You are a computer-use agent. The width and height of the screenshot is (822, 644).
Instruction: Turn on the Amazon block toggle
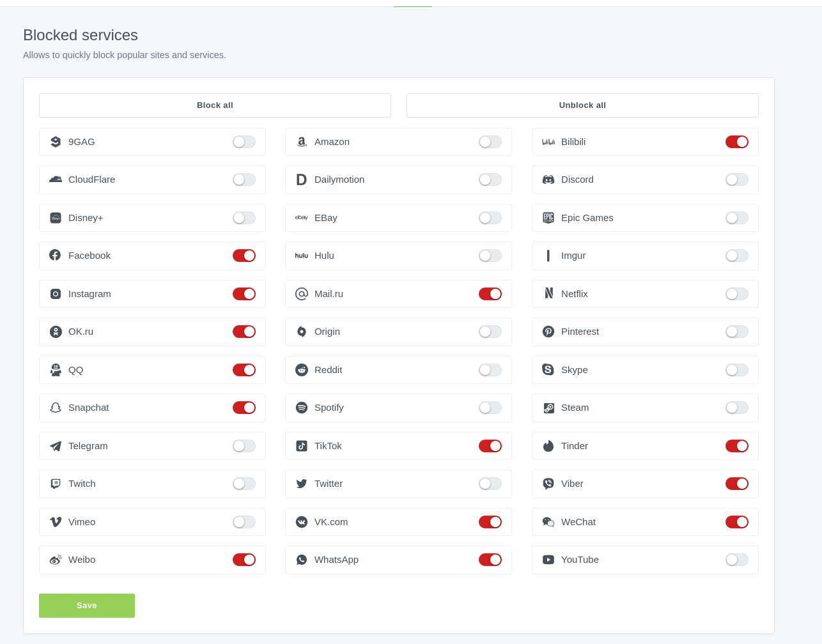pyautogui.click(x=490, y=142)
